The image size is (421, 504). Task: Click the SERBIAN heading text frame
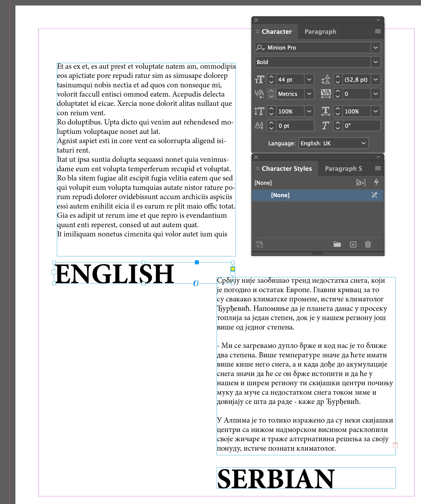(306, 478)
